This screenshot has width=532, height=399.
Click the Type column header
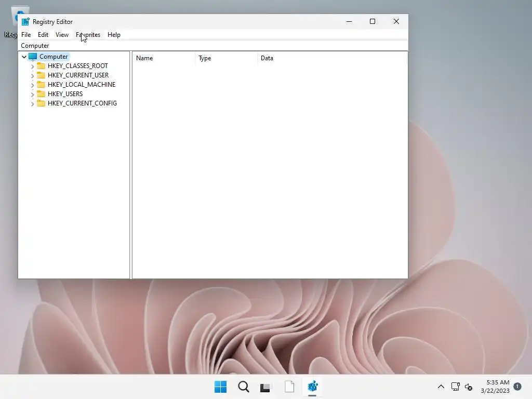227,58
